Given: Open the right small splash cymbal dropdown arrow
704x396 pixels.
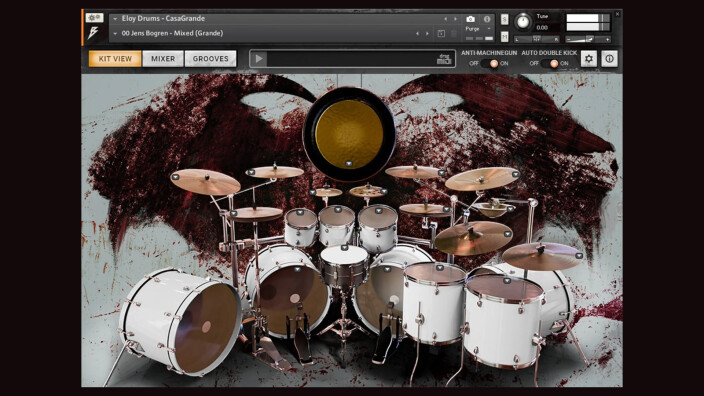Looking at the screenshot, I should tap(384, 191).
